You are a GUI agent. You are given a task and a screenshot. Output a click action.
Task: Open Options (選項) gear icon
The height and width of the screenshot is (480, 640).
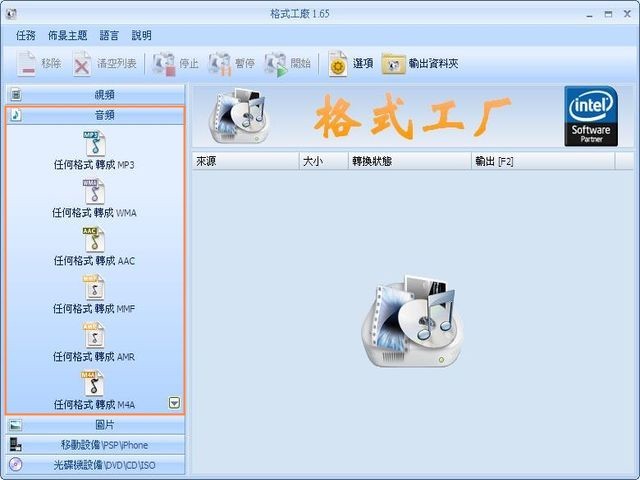click(338, 64)
